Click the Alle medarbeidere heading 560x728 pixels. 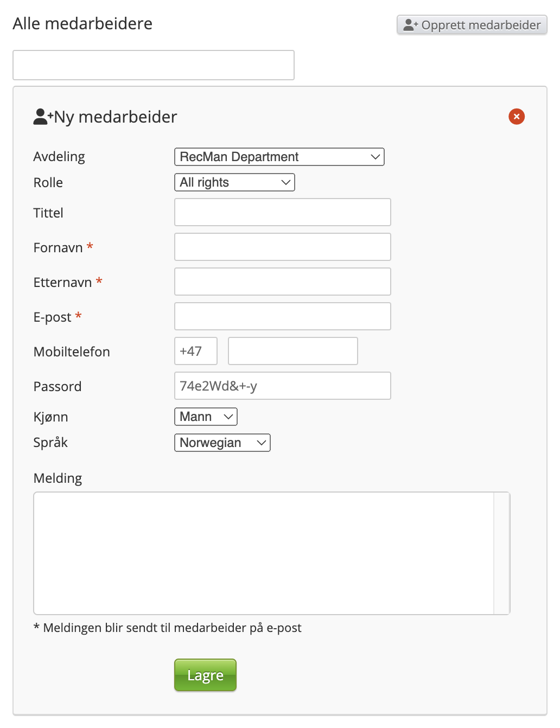(x=82, y=23)
